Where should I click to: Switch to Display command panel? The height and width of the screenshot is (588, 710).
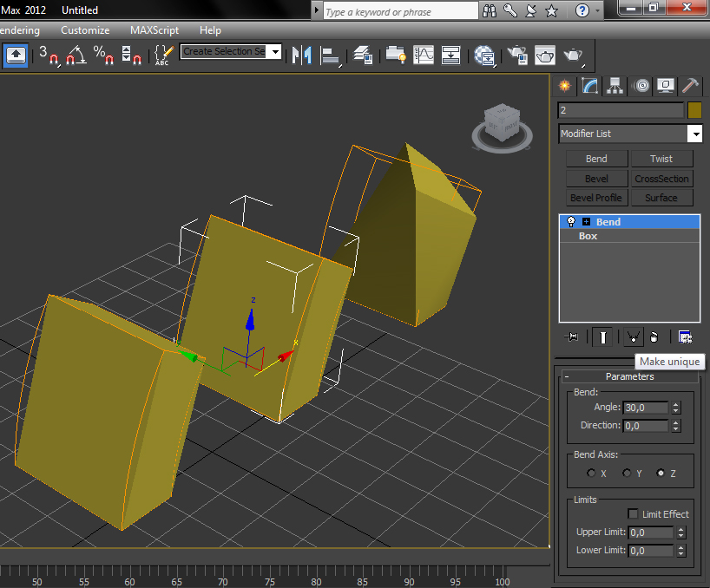click(x=666, y=86)
